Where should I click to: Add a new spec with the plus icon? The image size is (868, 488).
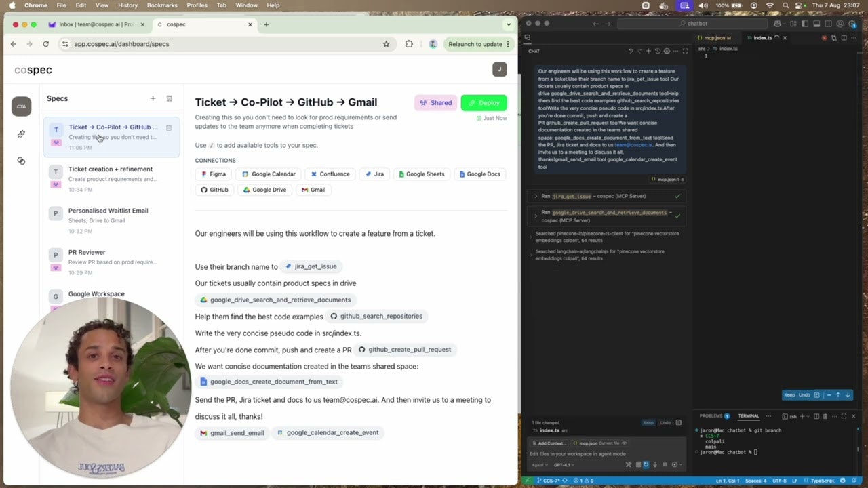point(153,98)
